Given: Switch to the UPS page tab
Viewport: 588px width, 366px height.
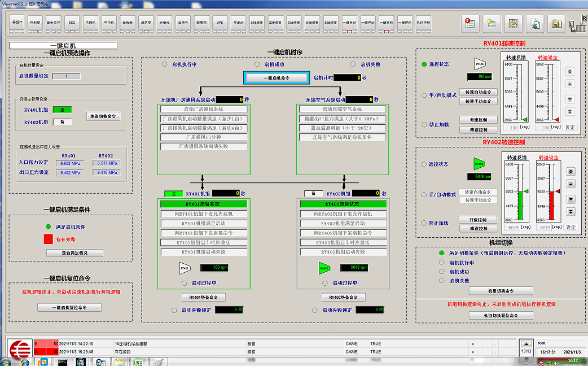Looking at the screenshot, I should (x=220, y=23).
